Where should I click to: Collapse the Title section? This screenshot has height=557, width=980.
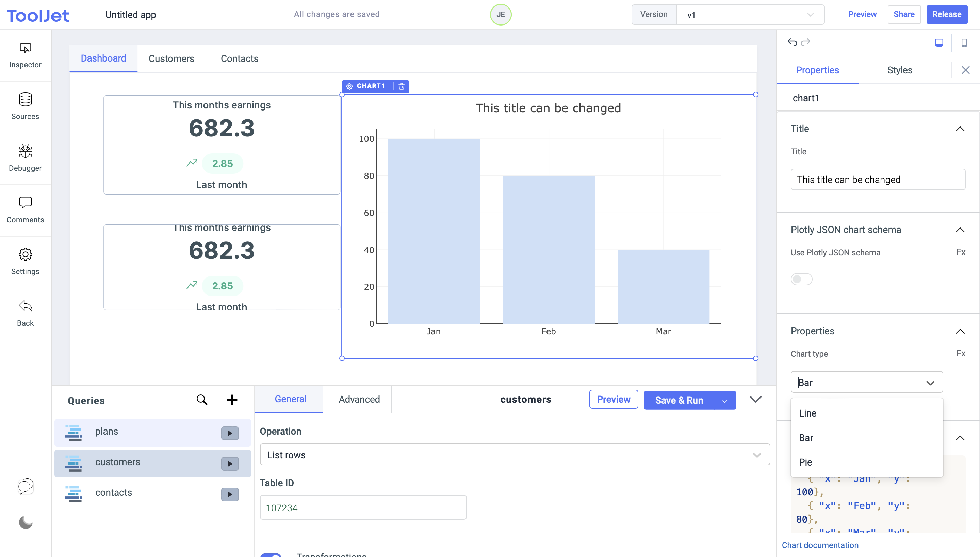coord(961,129)
